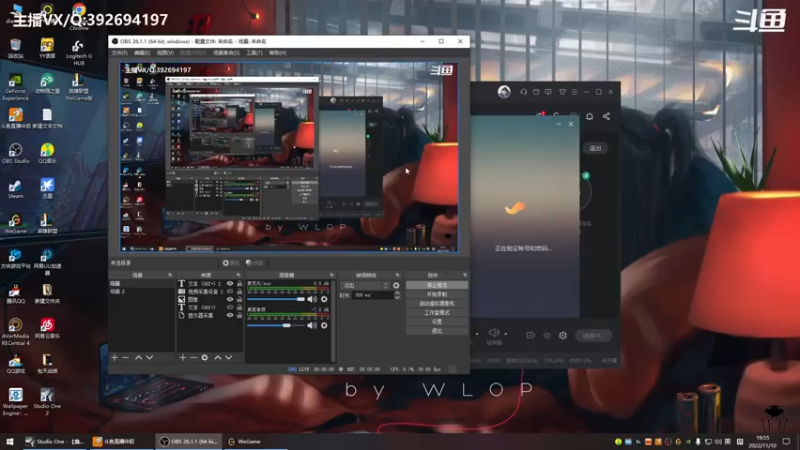Open the 帮助(H) menu in OBS
This screenshot has width=800, height=450.
[277, 53]
